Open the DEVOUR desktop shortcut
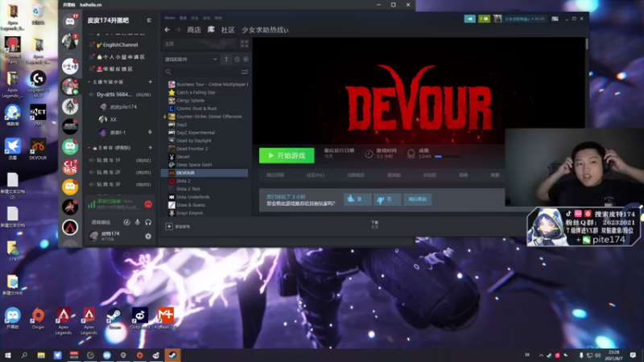The height and width of the screenshot is (362, 644). (x=38, y=149)
